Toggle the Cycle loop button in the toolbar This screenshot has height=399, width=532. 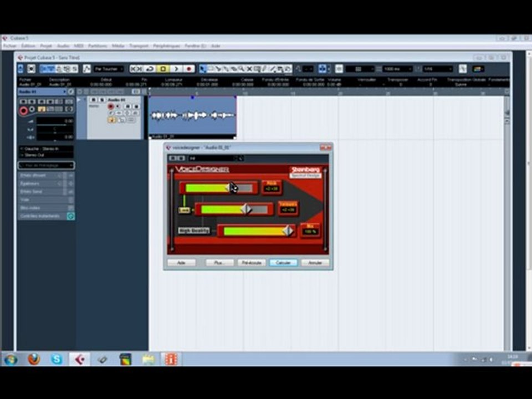150,69
